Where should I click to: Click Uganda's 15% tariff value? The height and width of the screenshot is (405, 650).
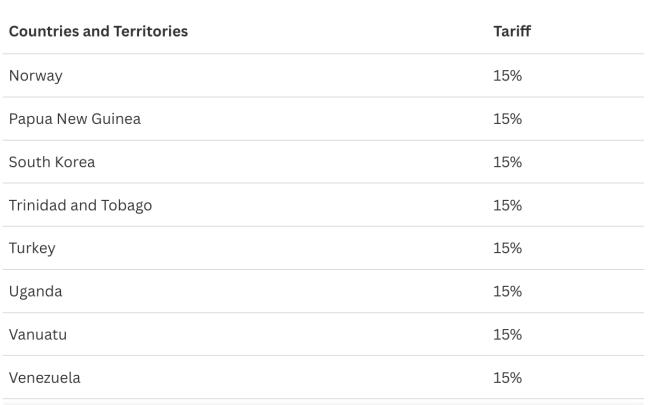(x=507, y=291)
